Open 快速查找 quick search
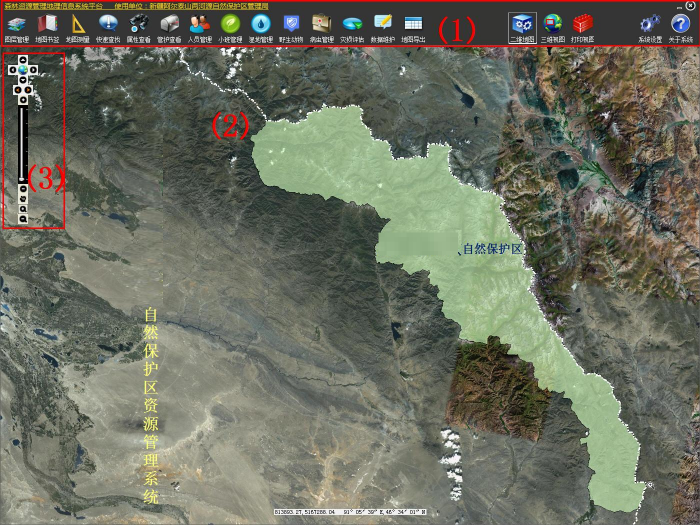The image size is (700, 525). coord(108,26)
